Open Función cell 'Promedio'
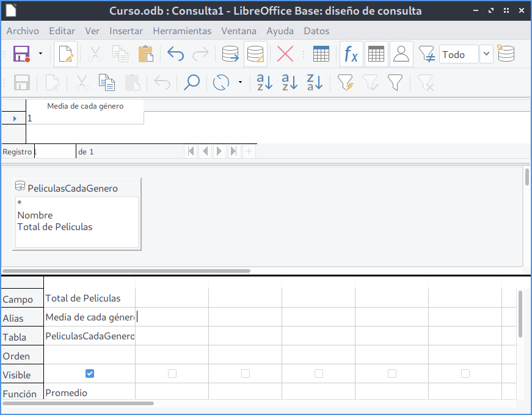532x415 pixels. pos(89,392)
